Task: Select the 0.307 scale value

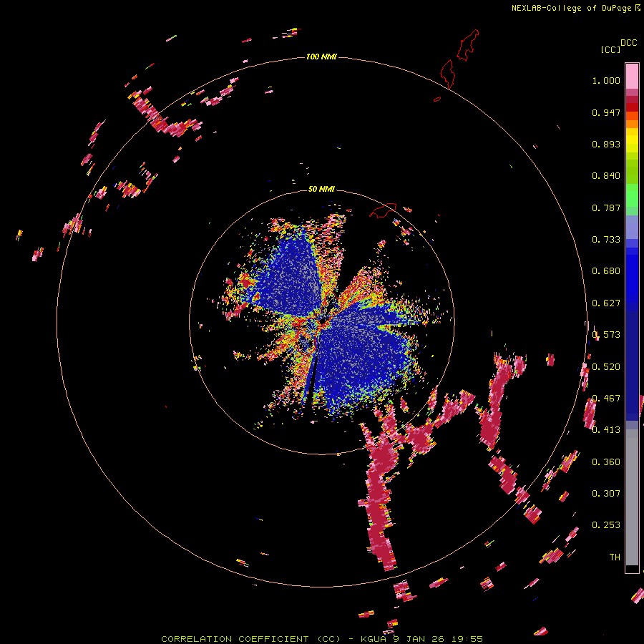Action: click(x=606, y=494)
